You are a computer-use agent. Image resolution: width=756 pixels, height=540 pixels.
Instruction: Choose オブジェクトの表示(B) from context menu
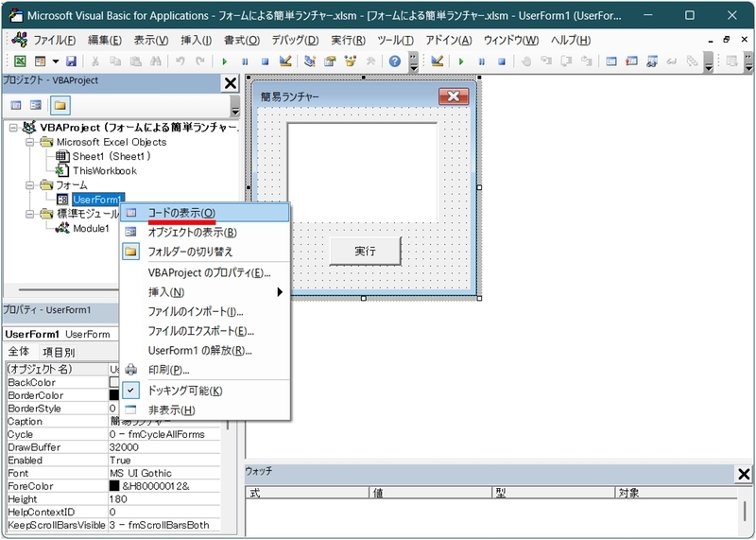pos(205,233)
